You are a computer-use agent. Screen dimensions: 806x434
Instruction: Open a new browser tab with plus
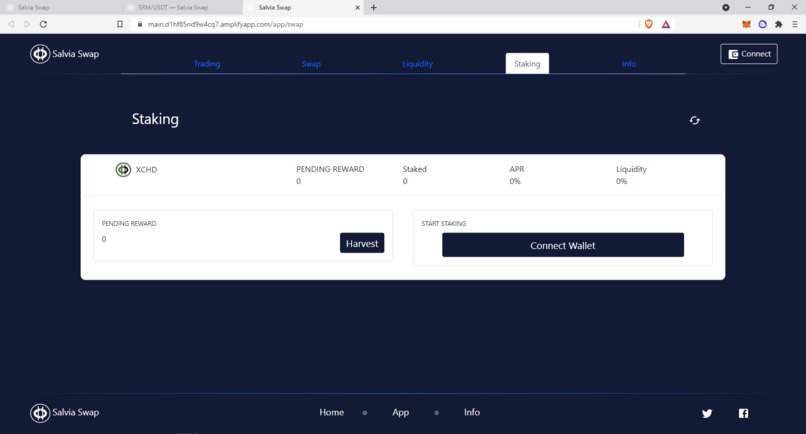pyautogui.click(x=374, y=8)
